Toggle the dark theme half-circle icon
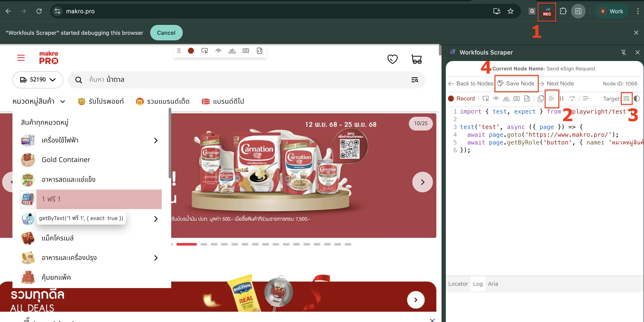Viewport: 644px width, 322px height. click(637, 99)
